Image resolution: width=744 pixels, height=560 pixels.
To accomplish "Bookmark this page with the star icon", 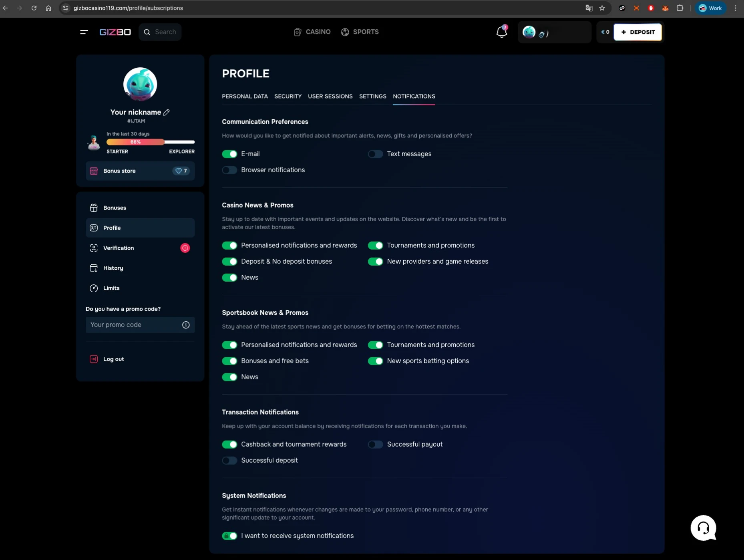I will (602, 8).
